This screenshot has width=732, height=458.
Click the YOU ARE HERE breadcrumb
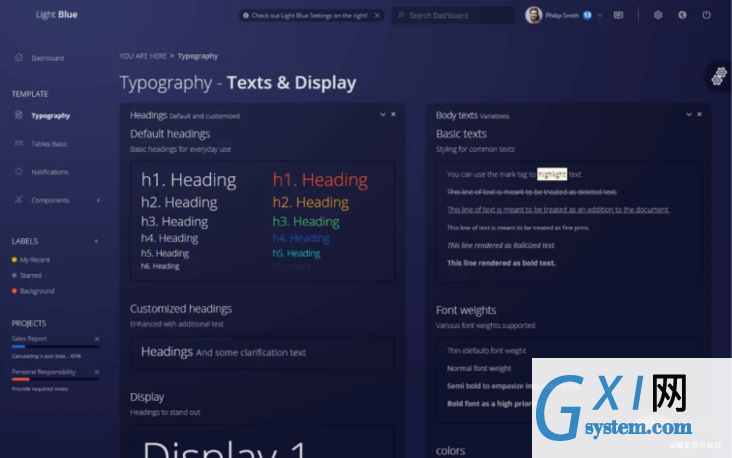click(143, 56)
